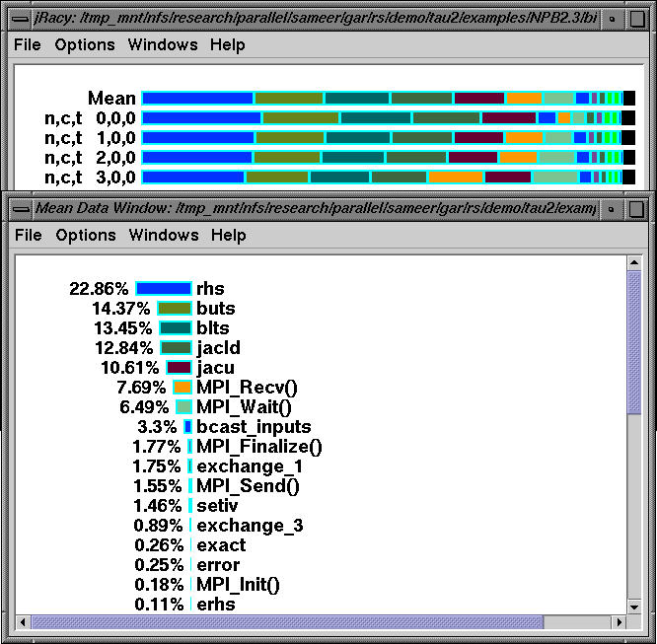The width and height of the screenshot is (657, 644).
Task: Select the n,c,t 3,0,0 row label
Action: pyautogui.click(x=90, y=178)
